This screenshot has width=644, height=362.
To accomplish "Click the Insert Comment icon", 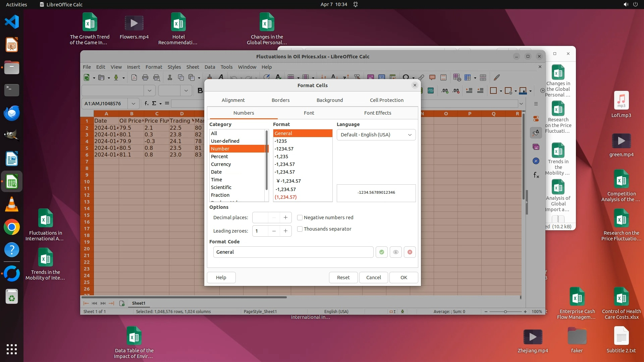I will tap(432, 78).
